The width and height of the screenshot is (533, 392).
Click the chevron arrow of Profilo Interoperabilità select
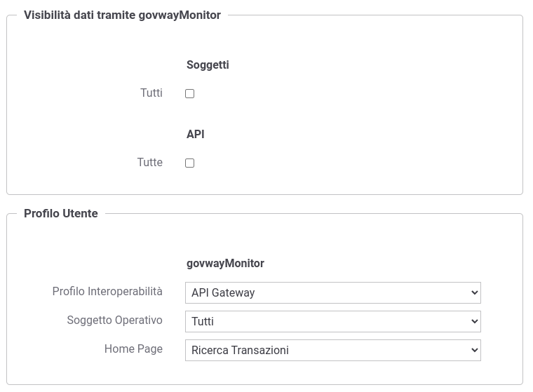pyautogui.click(x=475, y=292)
